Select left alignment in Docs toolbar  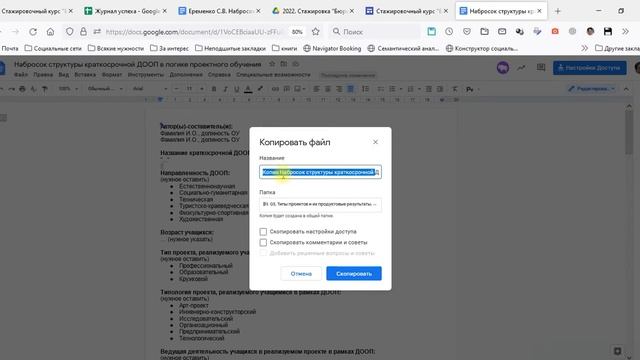coord(316,89)
